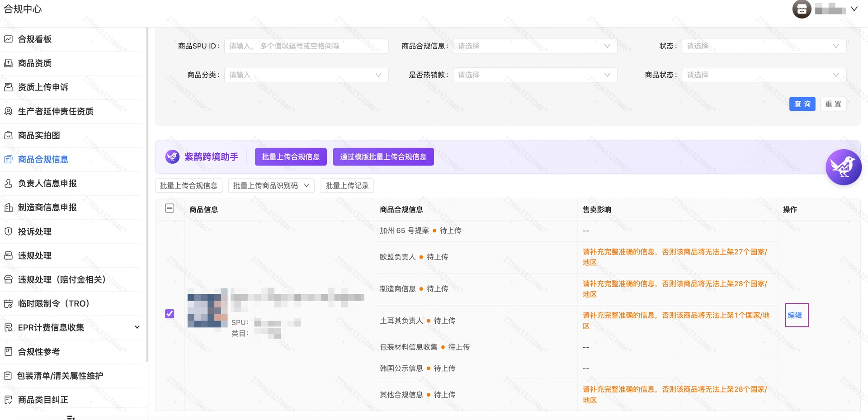Click 韩国公示信息 row text
The image size is (868, 420).
401,368
